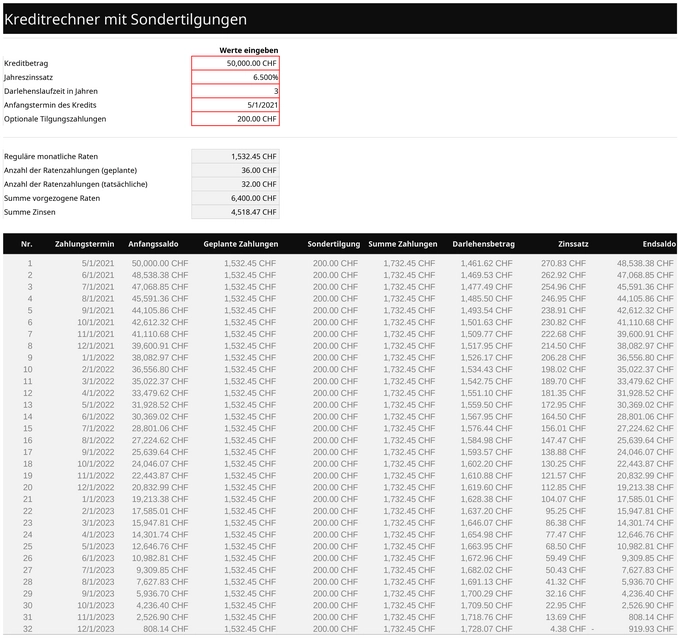Select the Reguläre monatliche Raten label
The height and width of the screenshot is (638, 679).
point(51,156)
